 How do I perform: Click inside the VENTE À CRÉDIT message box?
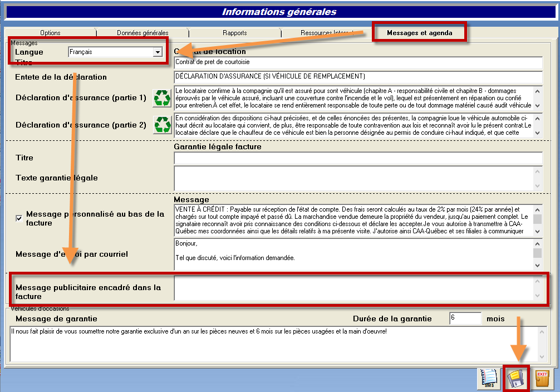pyautogui.click(x=353, y=220)
